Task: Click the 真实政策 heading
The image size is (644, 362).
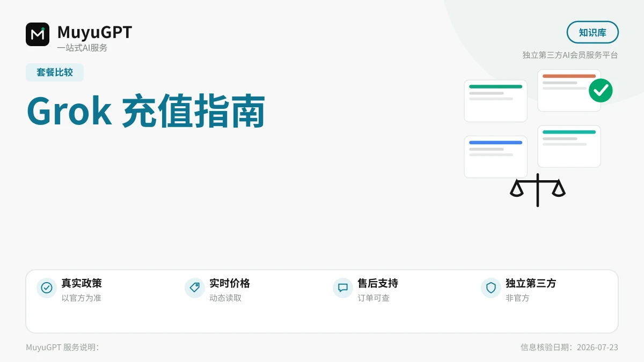Action: tap(82, 283)
